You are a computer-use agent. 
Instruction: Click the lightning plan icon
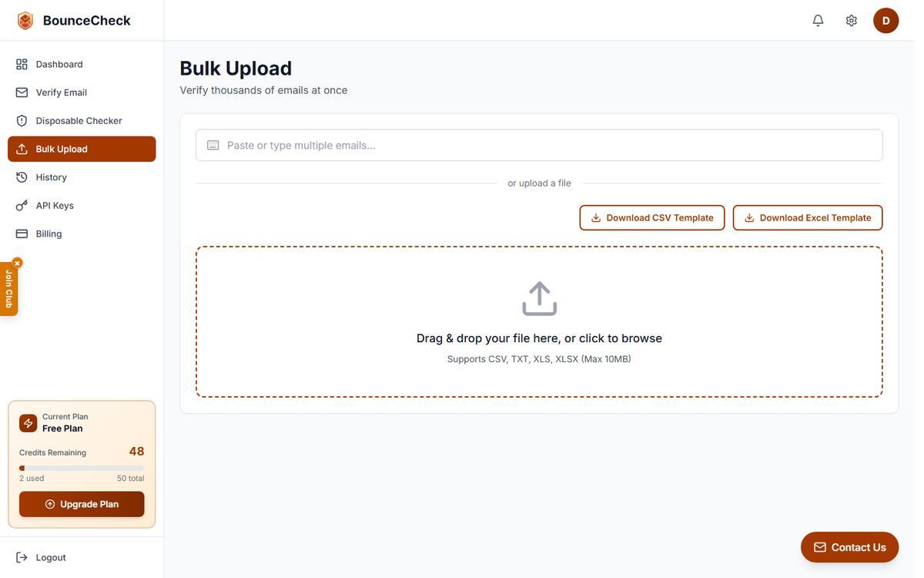coord(28,423)
